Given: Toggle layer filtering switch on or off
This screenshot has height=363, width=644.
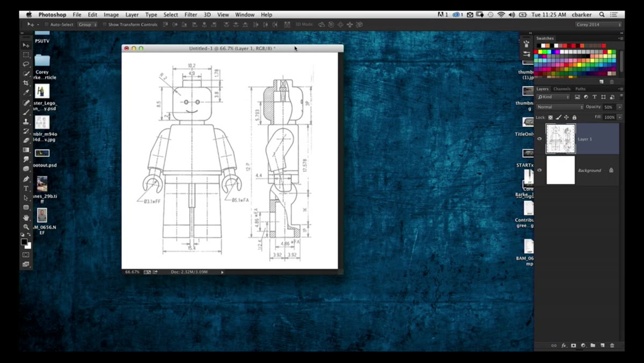Looking at the screenshot, I should (x=621, y=97).
